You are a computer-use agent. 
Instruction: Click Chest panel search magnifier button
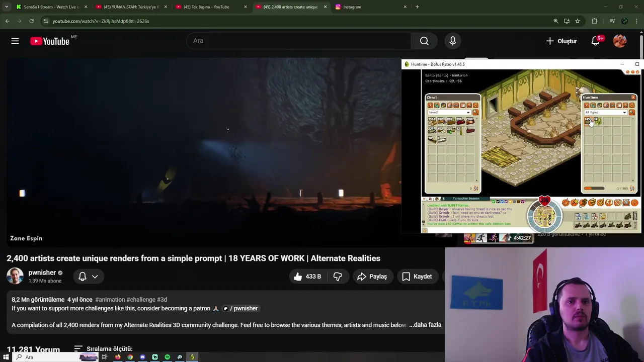[475, 112]
